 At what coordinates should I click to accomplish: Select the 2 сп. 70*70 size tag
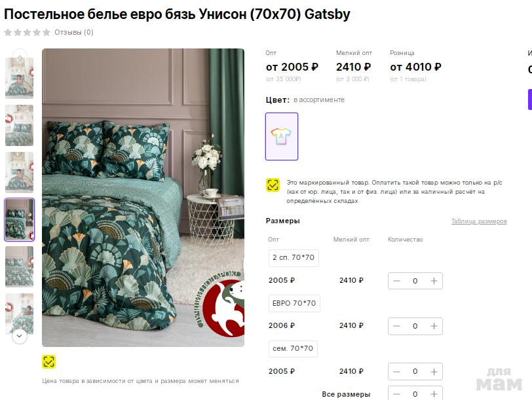294,258
